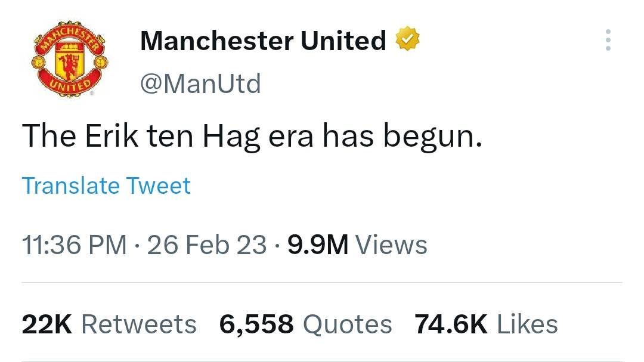Click the 9.9M view count number
Viewport: 644px width, 362px height.
pos(317,245)
